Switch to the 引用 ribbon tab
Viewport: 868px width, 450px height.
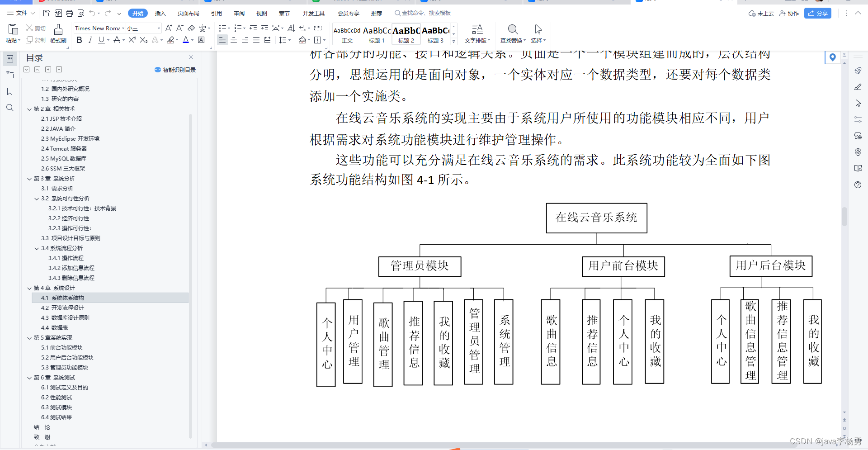217,13
